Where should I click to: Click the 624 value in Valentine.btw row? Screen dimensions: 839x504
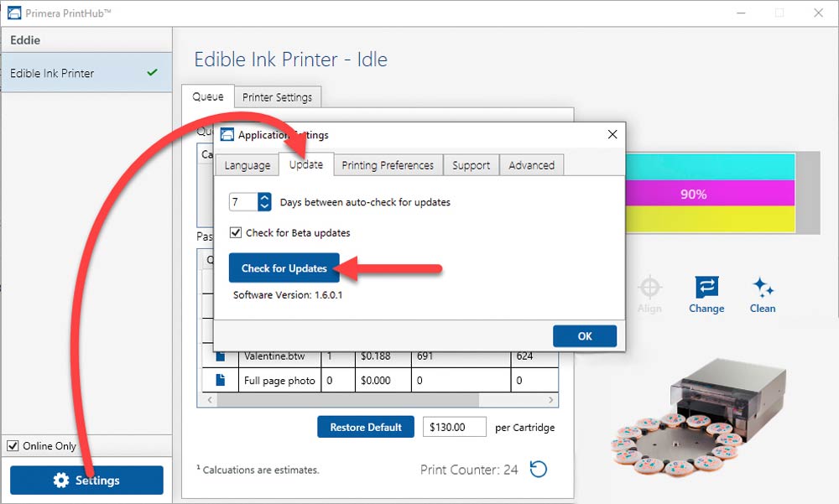(524, 356)
